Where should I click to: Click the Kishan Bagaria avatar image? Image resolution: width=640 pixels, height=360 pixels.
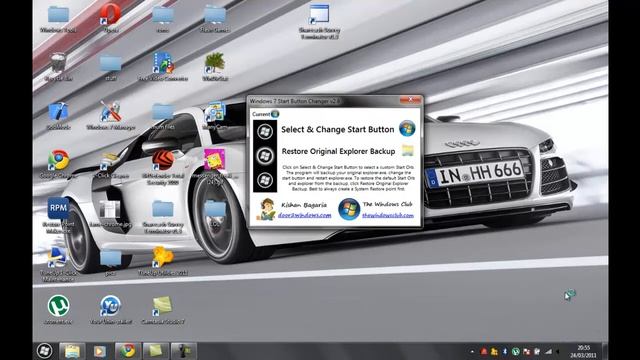pyautogui.click(x=267, y=209)
